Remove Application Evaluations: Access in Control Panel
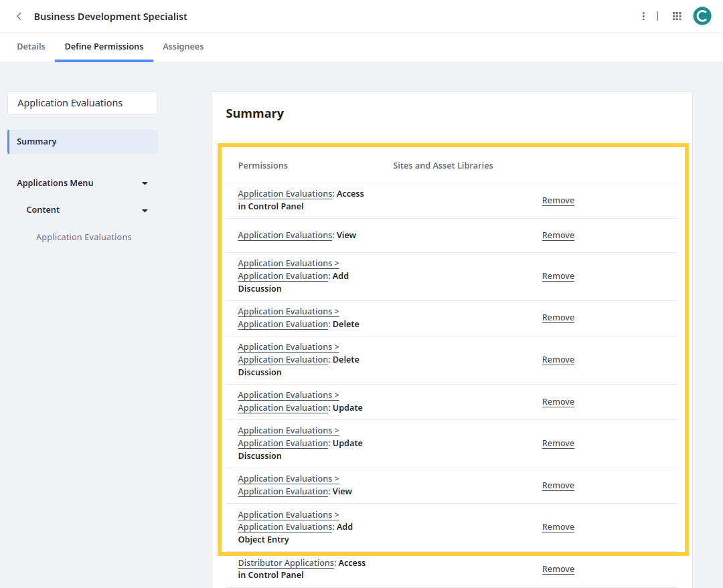Image resolution: width=723 pixels, height=588 pixels. point(558,201)
